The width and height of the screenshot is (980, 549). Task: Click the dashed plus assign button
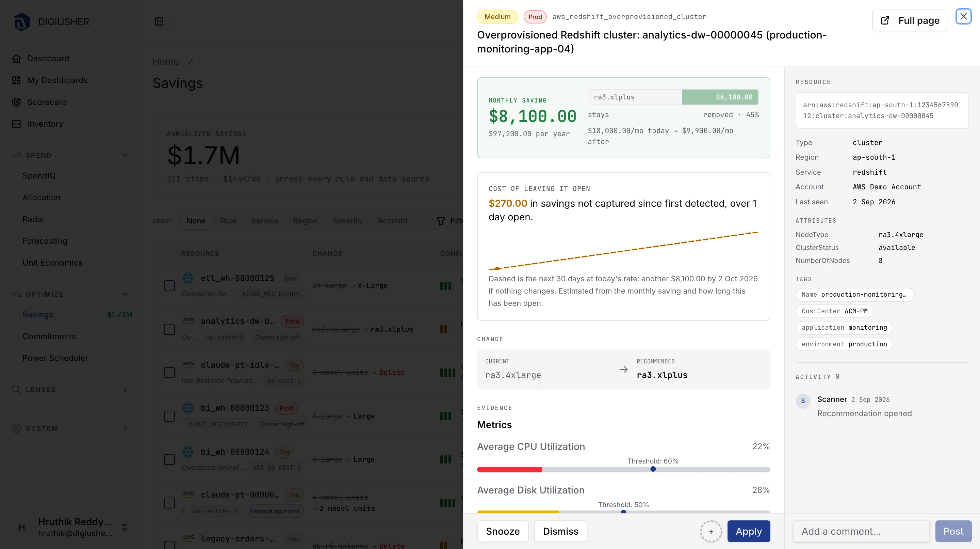[x=710, y=532]
